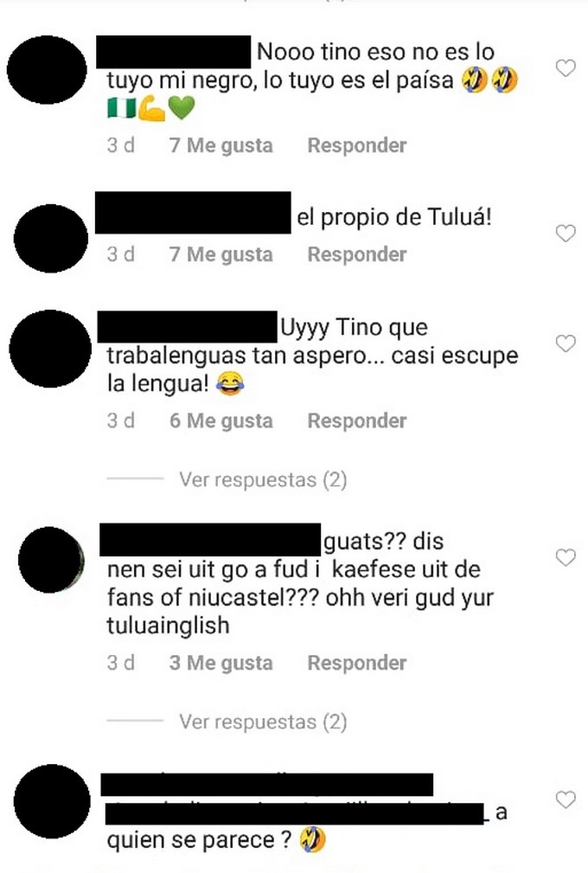Expand replies under 'trabalenguas tan aspero' comment
The height and width of the screenshot is (873, 588).
coord(263,479)
